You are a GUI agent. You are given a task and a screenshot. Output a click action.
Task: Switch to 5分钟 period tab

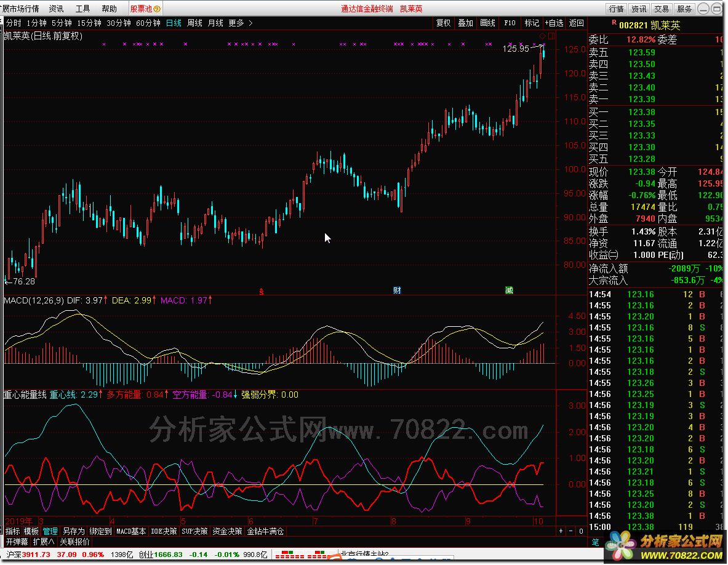(62, 23)
